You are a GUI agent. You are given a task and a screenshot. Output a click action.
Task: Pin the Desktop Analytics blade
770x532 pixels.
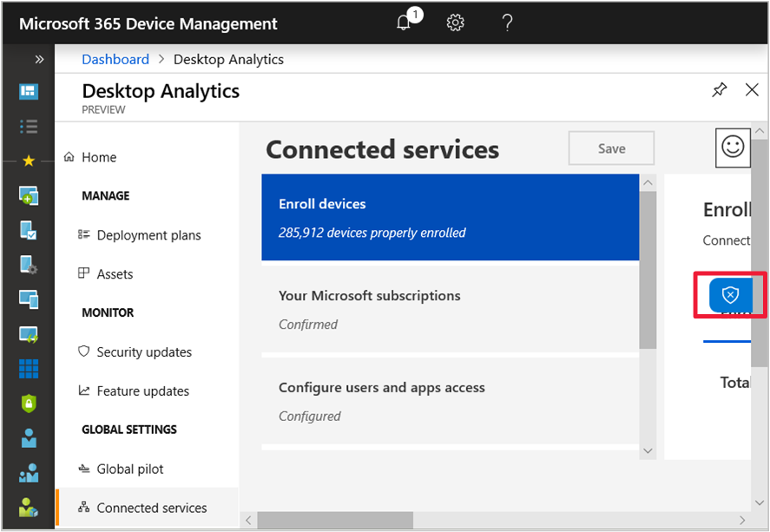tap(720, 89)
